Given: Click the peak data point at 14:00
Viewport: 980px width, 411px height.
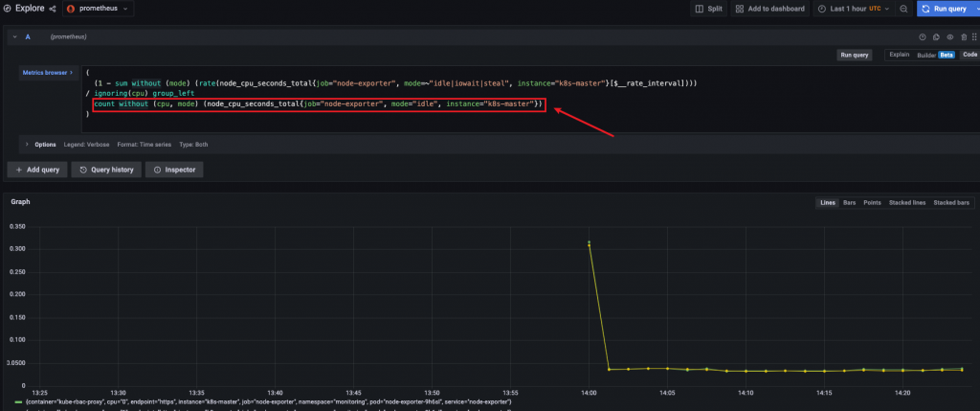Looking at the screenshot, I should pyautogui.click(x=589, y=242).
